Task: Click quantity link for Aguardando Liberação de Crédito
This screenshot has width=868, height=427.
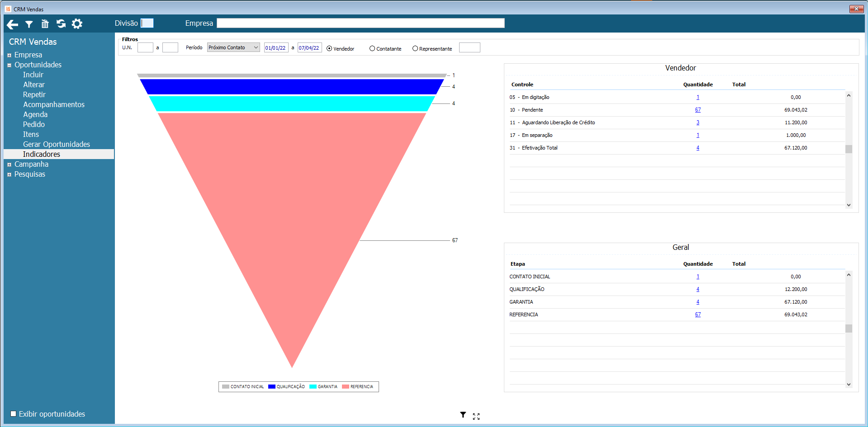Action: (698, 122)
